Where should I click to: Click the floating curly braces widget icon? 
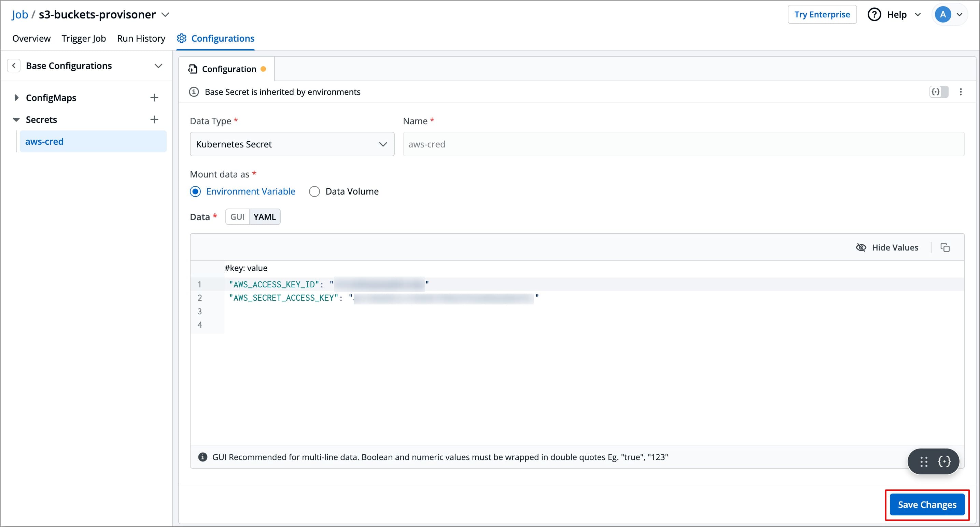pyautogui.click(x=944, y=461)
